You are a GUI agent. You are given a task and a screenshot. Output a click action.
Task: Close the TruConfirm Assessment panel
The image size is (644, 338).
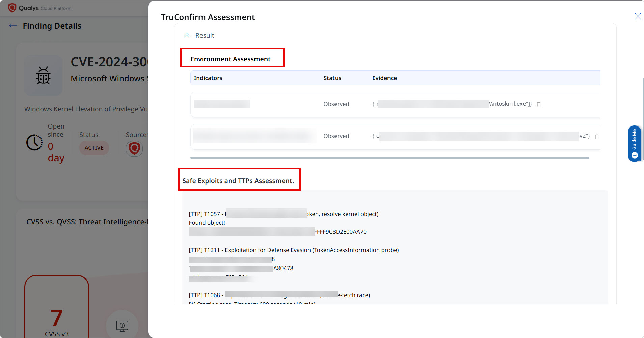click(638, 17)
